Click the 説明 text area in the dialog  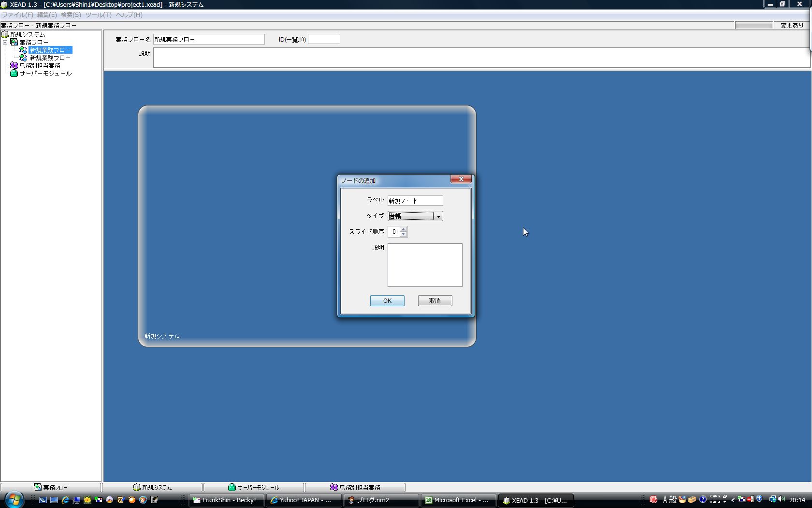(x=425, y=265)
